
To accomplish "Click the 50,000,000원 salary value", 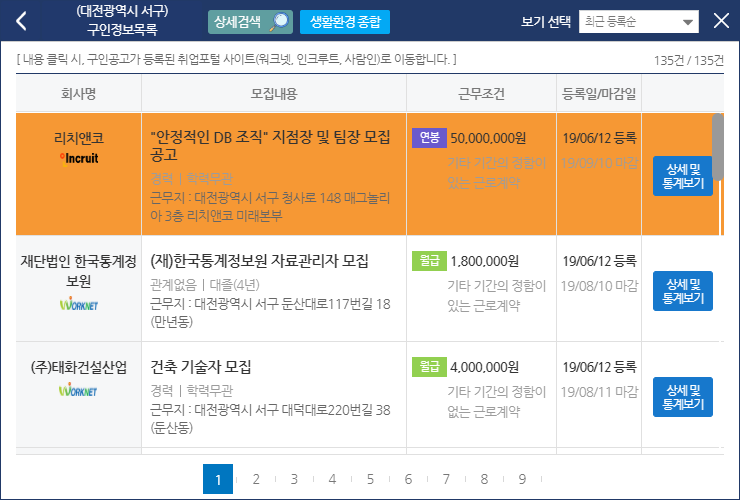I will 488,138.
